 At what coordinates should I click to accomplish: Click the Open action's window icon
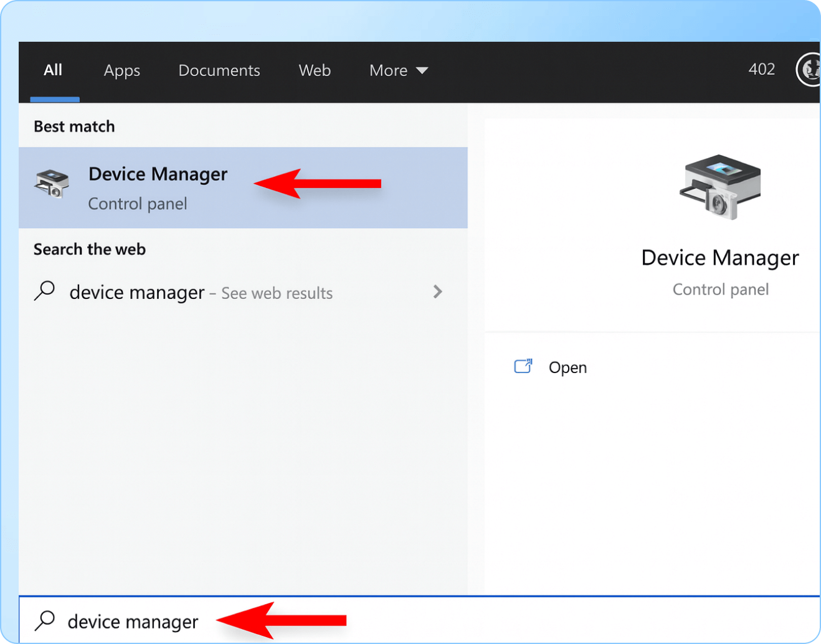click(x=523, y=366)
